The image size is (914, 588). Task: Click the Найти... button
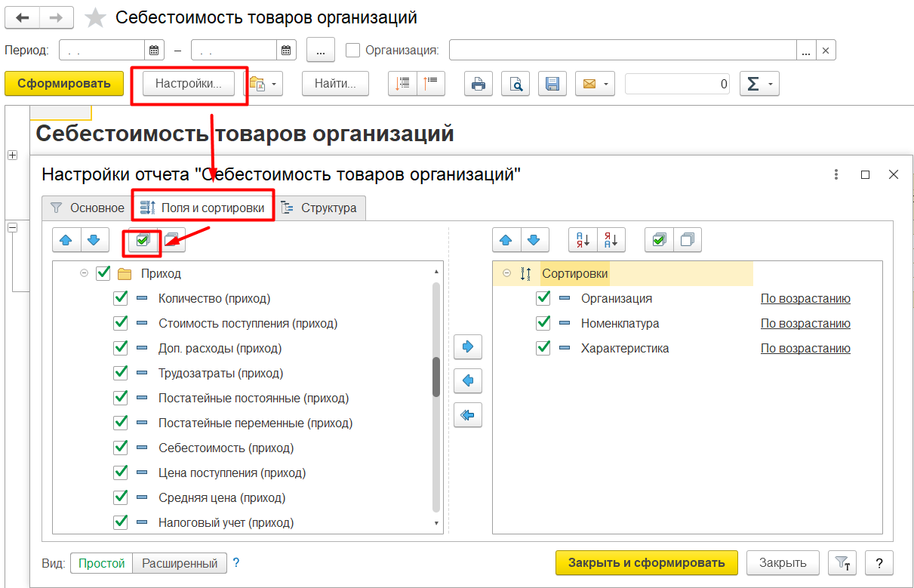click(x=336, y=84)
